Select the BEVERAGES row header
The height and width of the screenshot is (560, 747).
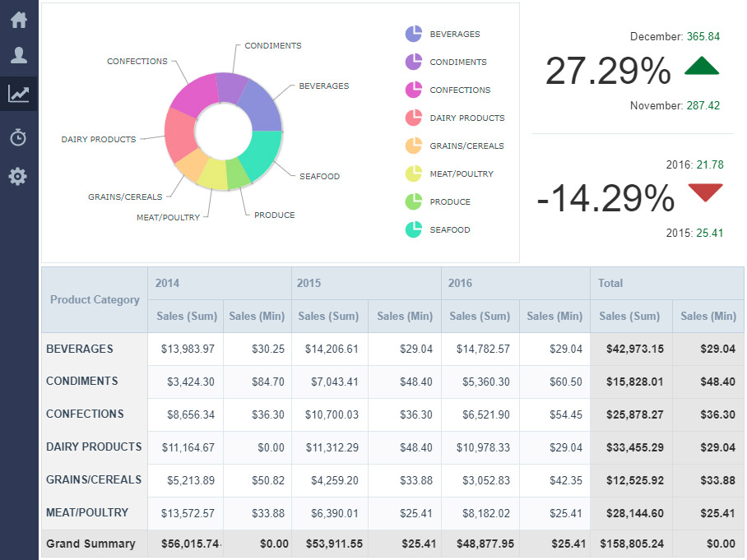(80, 349)
